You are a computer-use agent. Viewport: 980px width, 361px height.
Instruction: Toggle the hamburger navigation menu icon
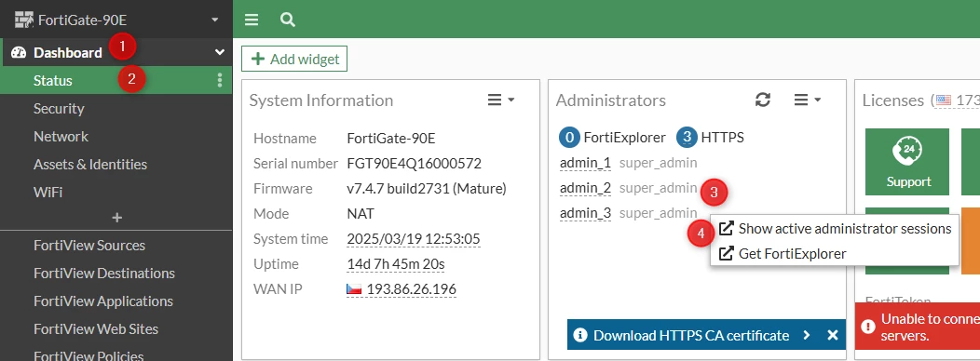point(252,20)
